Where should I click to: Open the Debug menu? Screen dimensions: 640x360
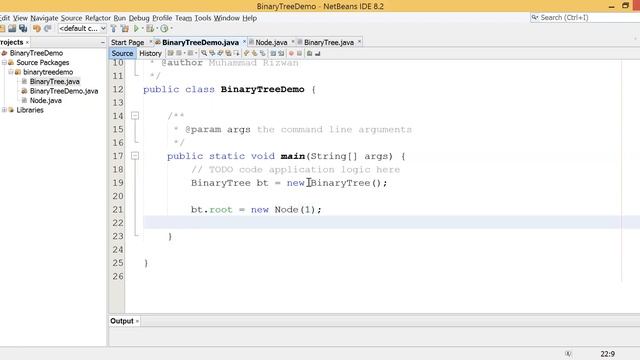point(139,18)
